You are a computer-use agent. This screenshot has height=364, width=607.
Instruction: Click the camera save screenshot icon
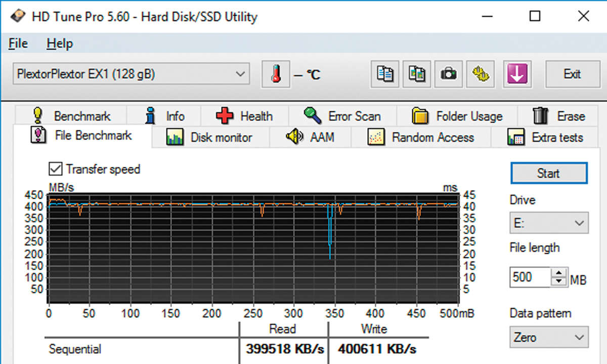click(448, 74)
